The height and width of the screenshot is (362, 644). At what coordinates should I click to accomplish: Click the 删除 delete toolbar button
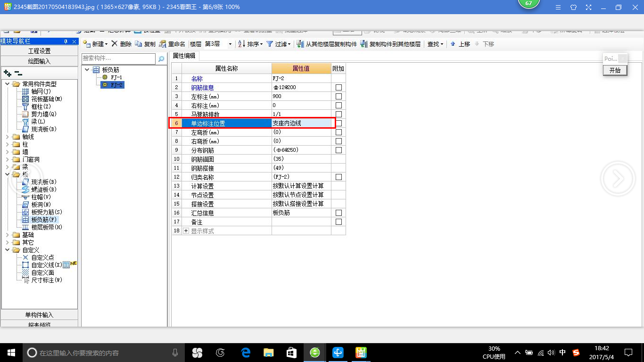[122, 44]
